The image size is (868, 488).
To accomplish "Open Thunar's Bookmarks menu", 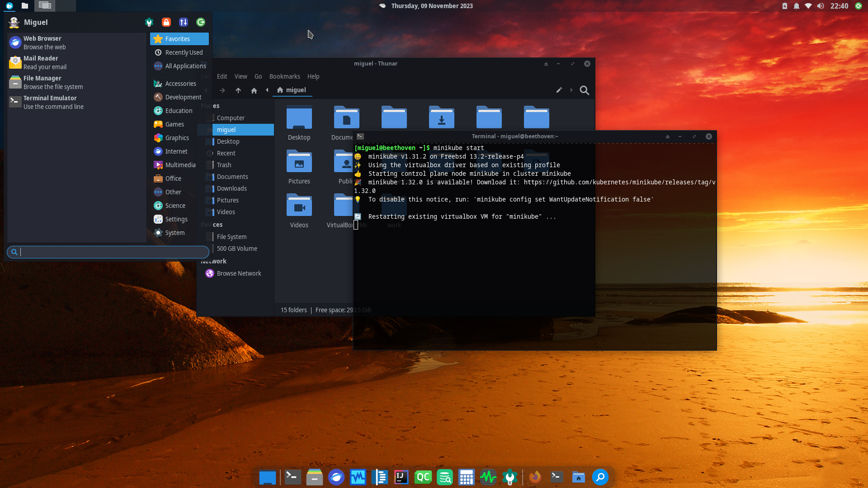I will click(285, 76).
